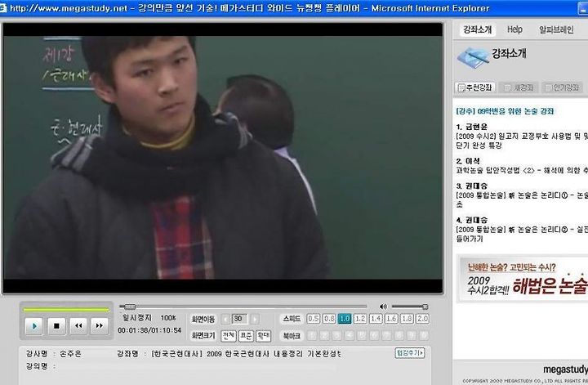Click the fast-forward button
Image resolution: width=588 pixels, height=385 pixels.
[x=99, y=326]
